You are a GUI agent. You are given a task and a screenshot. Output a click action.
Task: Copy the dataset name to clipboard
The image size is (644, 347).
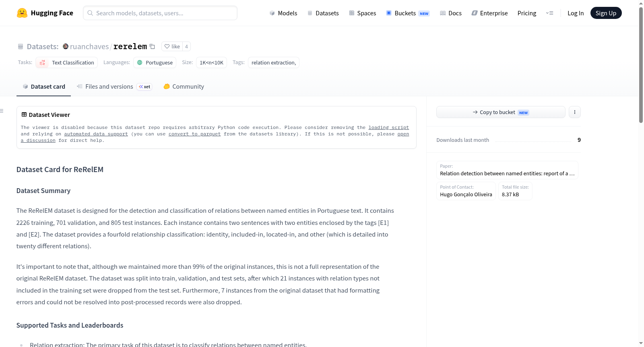point(152,46)
